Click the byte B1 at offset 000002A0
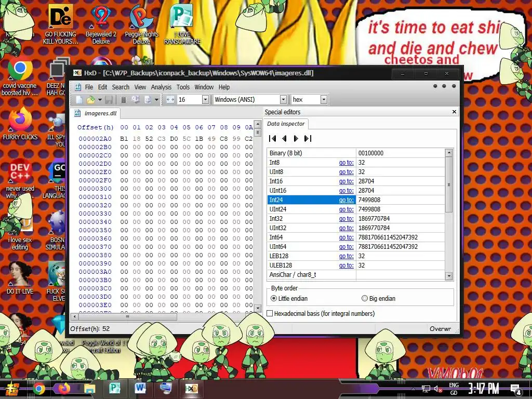Viewport: 532px width, 399px height. pyautogui.click(x=124, y=138)
